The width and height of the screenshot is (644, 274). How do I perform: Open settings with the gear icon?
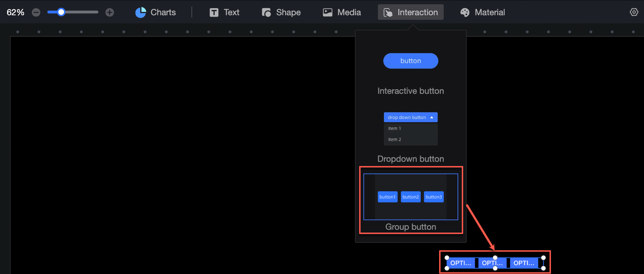click(x=634, y=12)
